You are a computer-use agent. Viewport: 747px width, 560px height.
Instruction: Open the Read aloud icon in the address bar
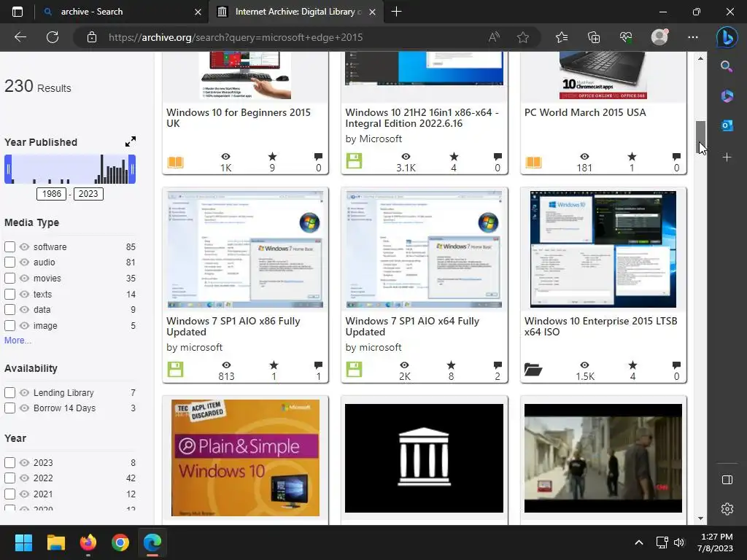coord(494,37)
